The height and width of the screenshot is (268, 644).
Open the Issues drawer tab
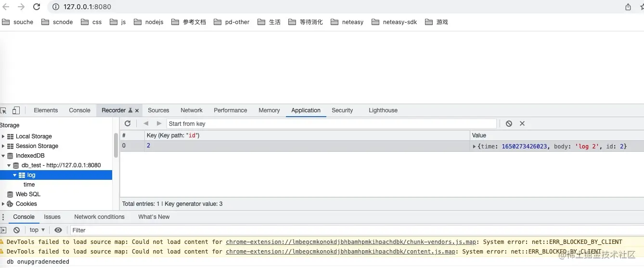52,217
